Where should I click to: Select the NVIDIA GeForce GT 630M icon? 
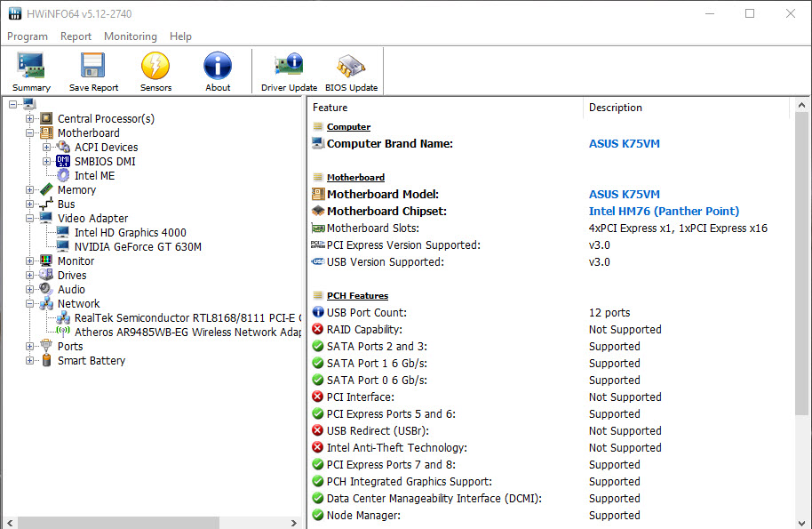(x=63, y=246)
